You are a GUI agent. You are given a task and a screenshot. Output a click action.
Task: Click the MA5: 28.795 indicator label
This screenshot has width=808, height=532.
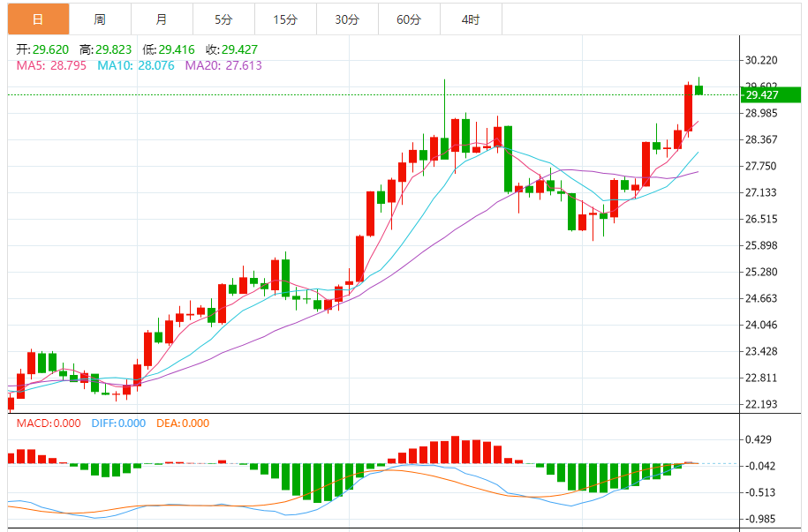(51, 66)
